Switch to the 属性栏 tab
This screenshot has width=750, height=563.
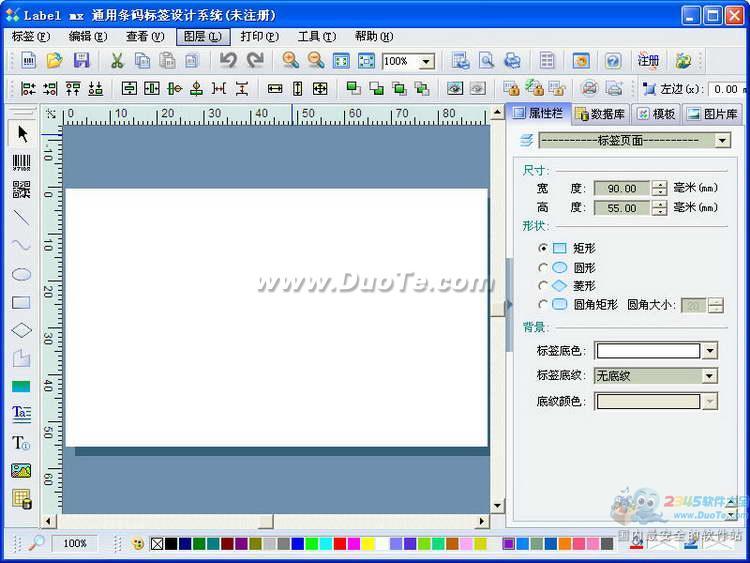pyautogui.click(x=539, y=113)
